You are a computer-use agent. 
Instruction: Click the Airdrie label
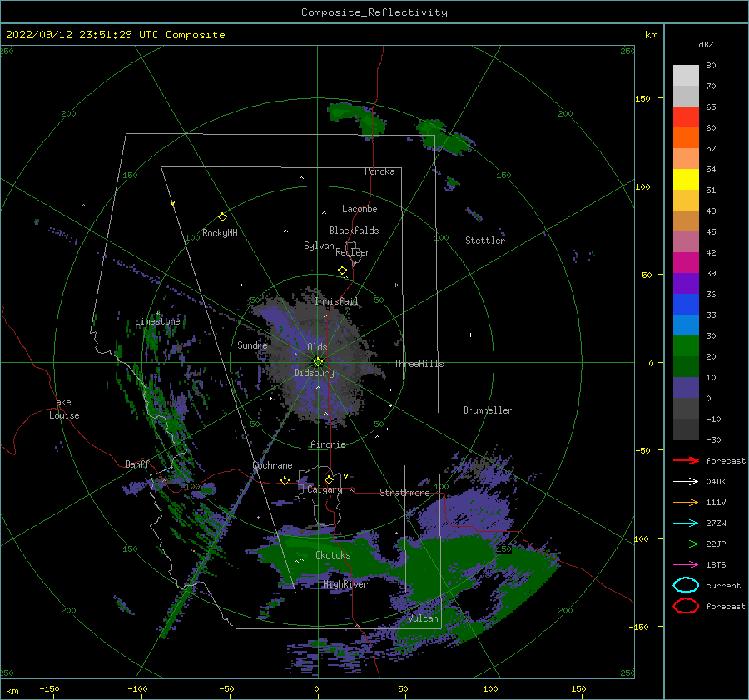tap(328, 444)
